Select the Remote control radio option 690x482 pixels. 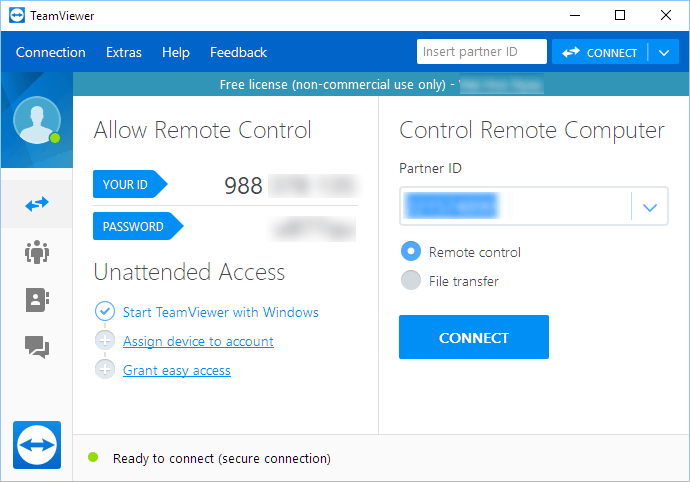[410, 252]
